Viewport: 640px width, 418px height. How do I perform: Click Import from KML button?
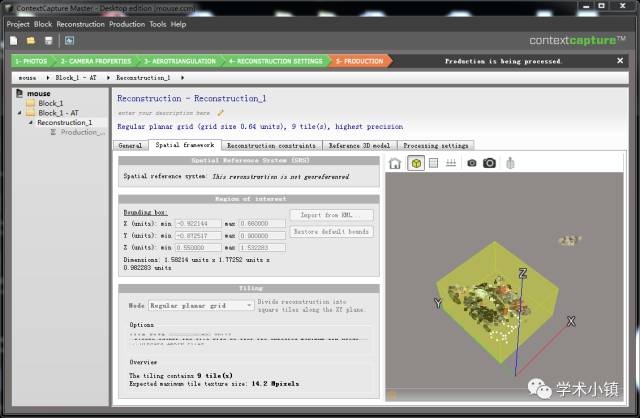(x=331, y=215)
